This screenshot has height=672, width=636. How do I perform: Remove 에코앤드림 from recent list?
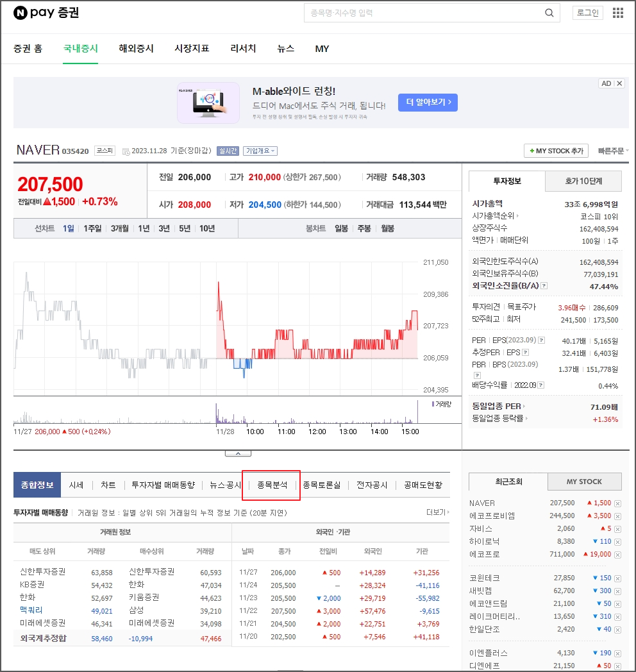tap(617, 604)
